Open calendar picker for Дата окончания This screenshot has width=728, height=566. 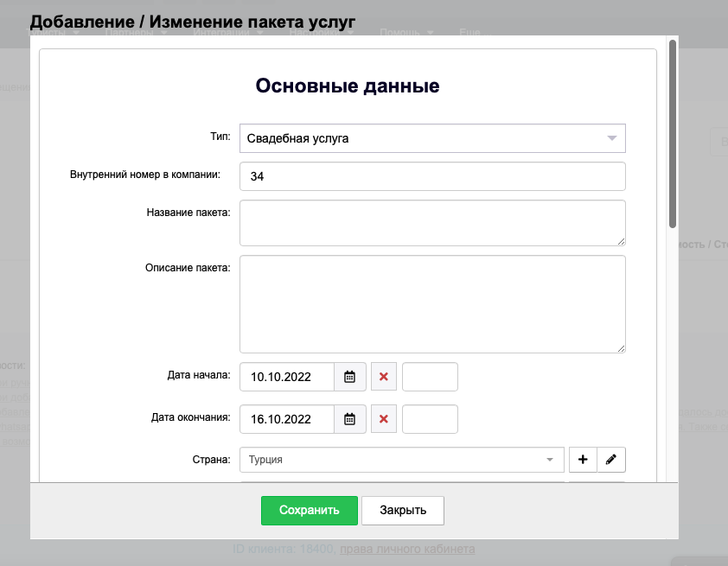click(x=350, y=419)
